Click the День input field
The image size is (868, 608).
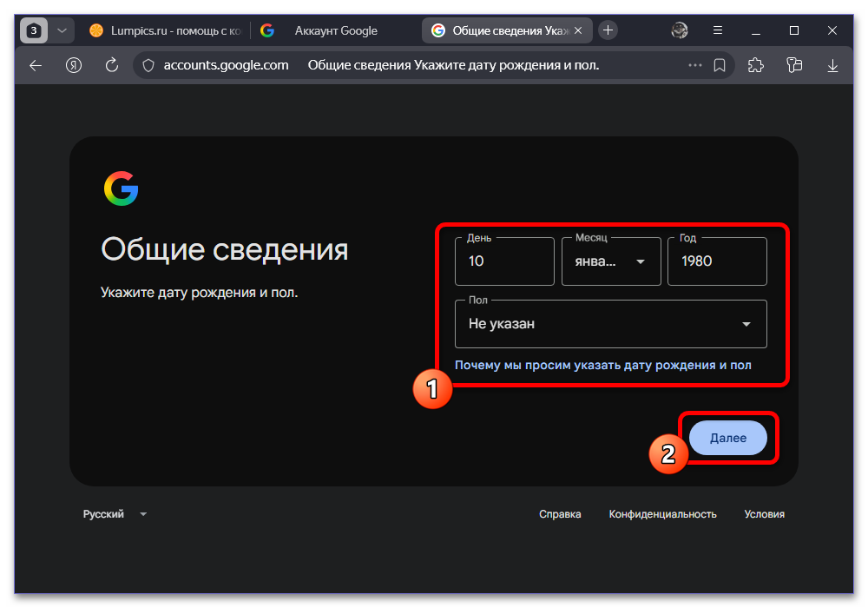(504, 261)
